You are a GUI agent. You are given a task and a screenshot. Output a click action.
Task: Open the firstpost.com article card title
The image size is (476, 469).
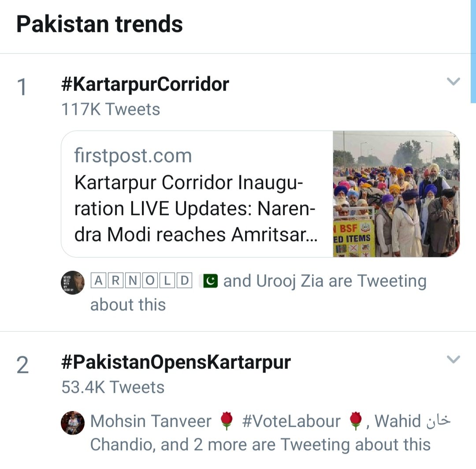point(196,209)
